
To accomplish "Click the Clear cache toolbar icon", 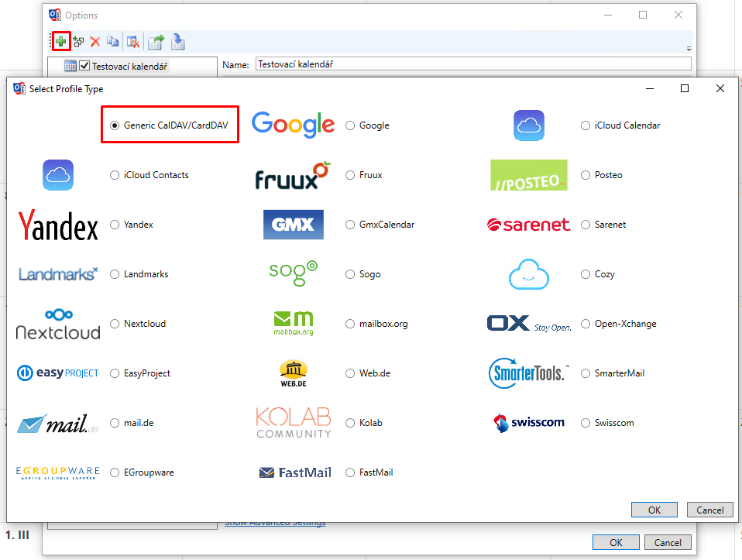I will [x=133, y=42].
